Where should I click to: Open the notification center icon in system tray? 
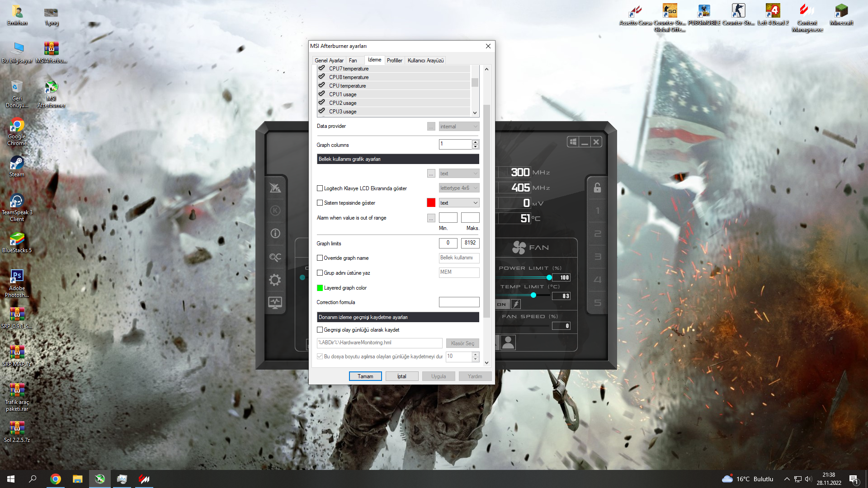point(854,479)
